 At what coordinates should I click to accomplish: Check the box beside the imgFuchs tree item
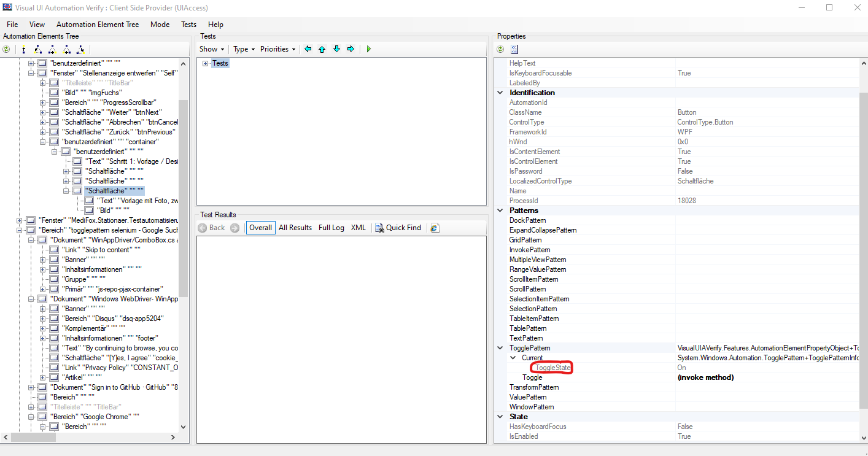pos(53,92)
